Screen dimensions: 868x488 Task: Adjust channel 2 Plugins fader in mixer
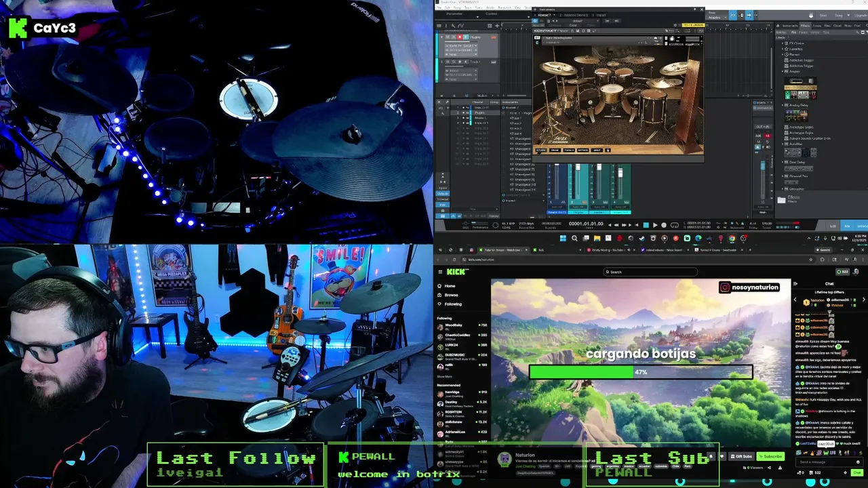(578, 167)
